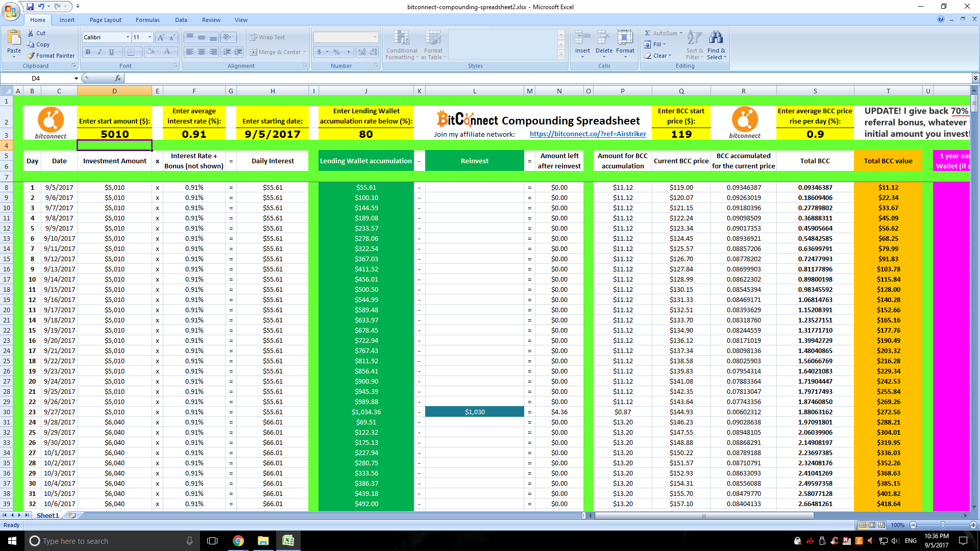Toggle Top Align
This screenshot has width=980, height=551.
pyautogui.click(x=190, y=37)
